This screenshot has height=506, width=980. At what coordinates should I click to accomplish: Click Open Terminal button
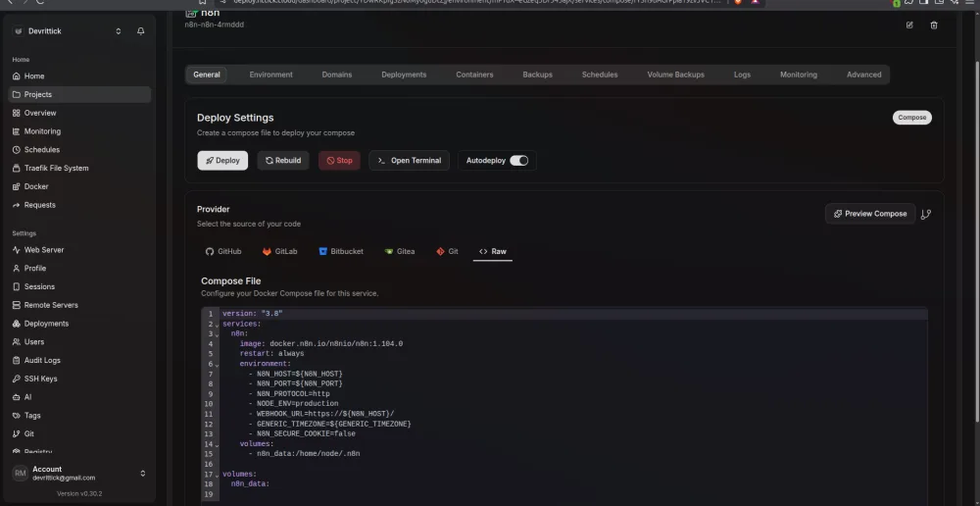pos(409,161)
